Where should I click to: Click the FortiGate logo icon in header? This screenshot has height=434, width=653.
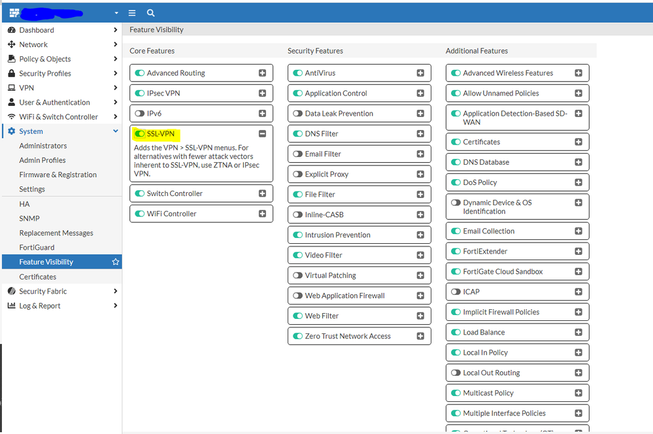point(14,13)
